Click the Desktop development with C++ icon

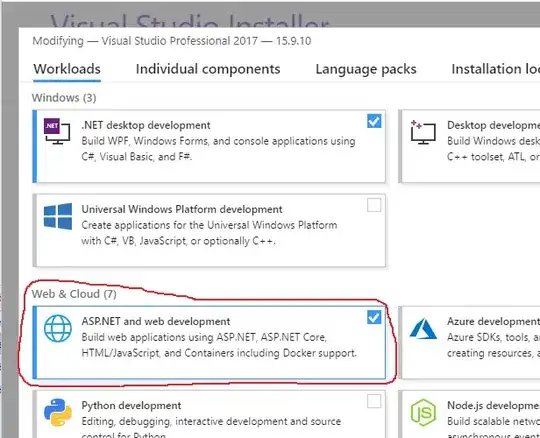point(423,132)
